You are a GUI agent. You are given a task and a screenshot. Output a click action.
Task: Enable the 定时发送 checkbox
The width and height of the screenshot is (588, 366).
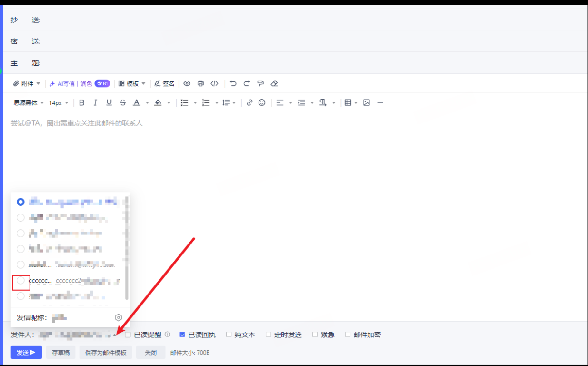pyautogui.click(x=269, y=335)
